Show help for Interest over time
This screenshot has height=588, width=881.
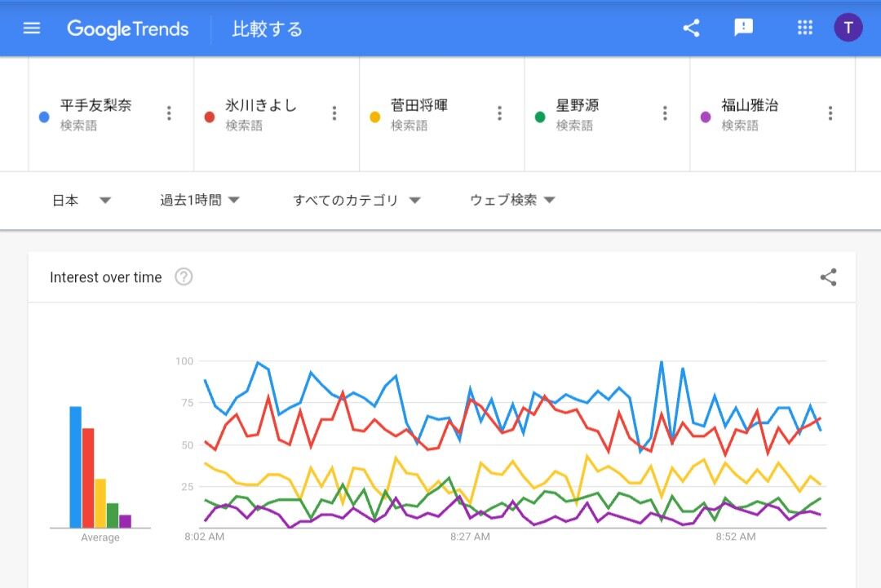pyautogui.click(x=184, y=277)
